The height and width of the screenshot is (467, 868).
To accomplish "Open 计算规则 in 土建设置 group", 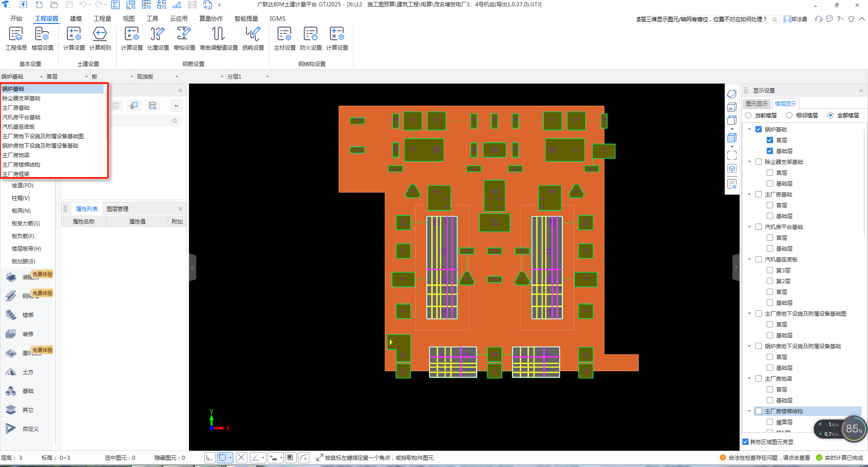I will tap(100, 38).
